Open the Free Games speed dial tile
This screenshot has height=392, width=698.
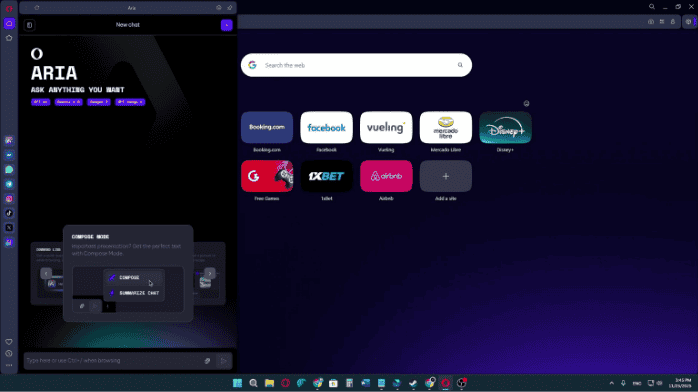[x=267, y=176]
